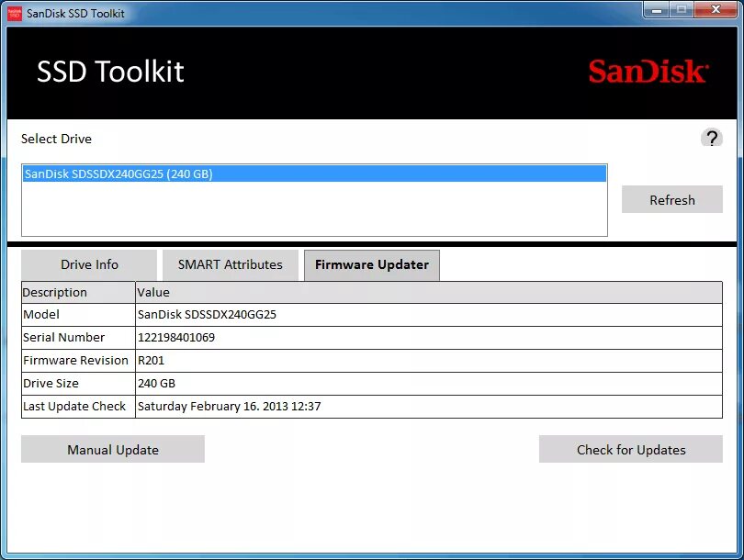
Task: Click the Firmware Revision label cell
Action: click(78, 361)
